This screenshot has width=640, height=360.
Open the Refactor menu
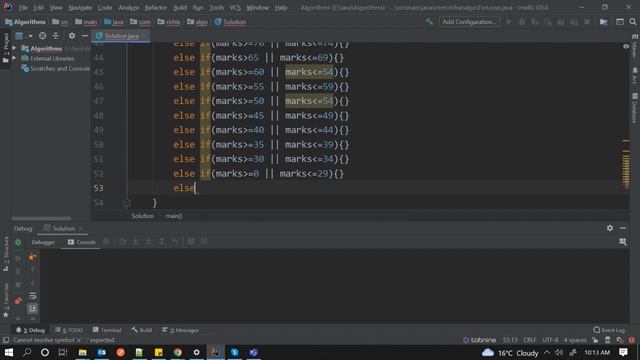coord(156,7)
